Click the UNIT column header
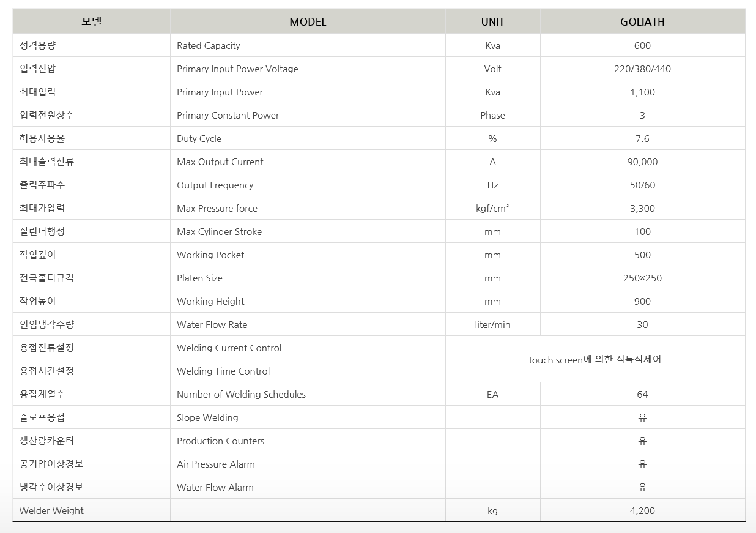This screenshot has width=756, height=533. point(492,22)
